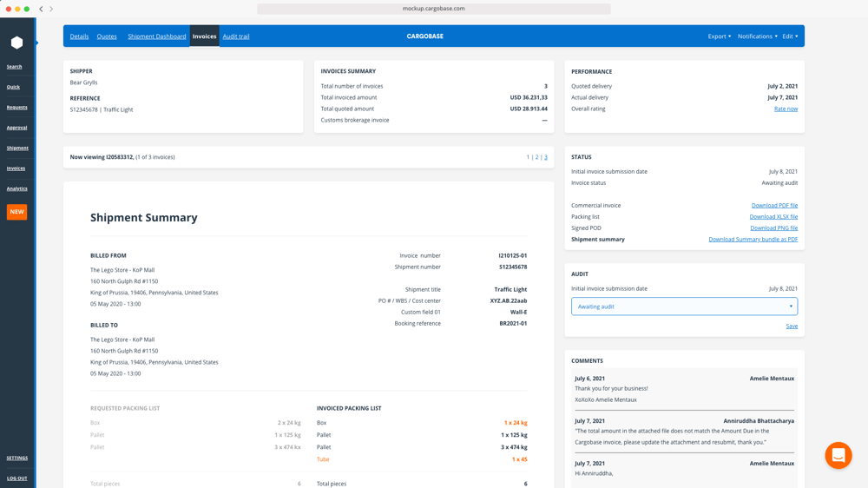
Task: Expand the Awaiting audit status dropdown
Action: [x=684, y=307]
